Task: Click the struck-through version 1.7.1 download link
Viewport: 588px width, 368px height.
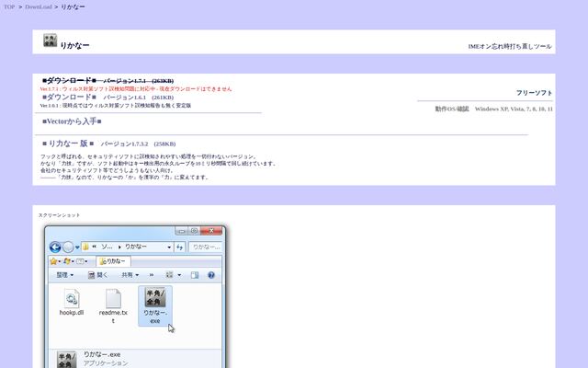Action: click(108, 80)
